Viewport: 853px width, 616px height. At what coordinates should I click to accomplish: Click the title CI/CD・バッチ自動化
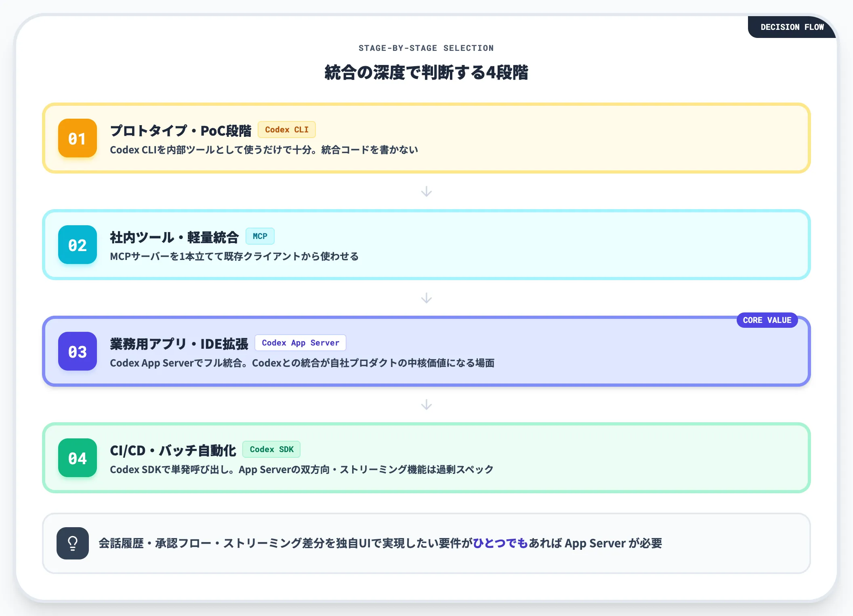coord(173,450)
